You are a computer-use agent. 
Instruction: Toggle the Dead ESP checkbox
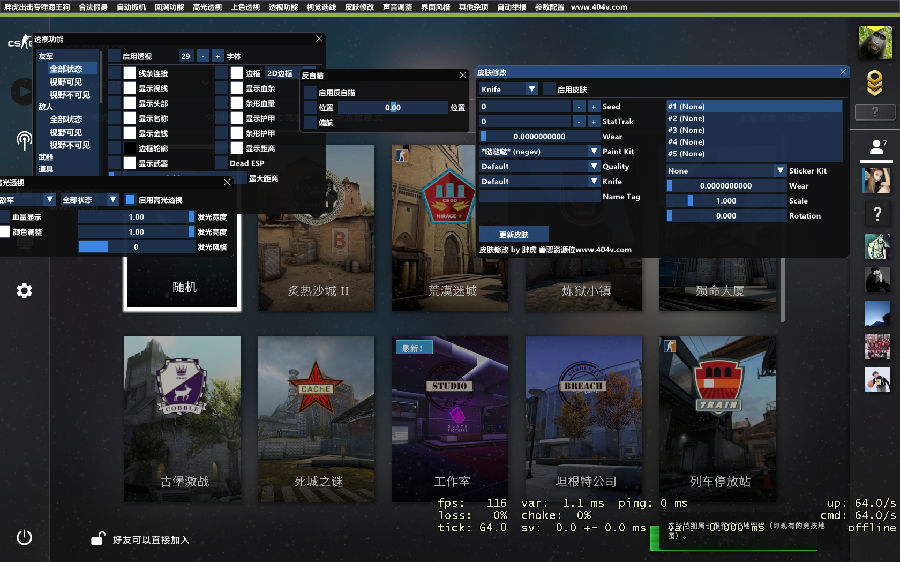click(222, 163)
